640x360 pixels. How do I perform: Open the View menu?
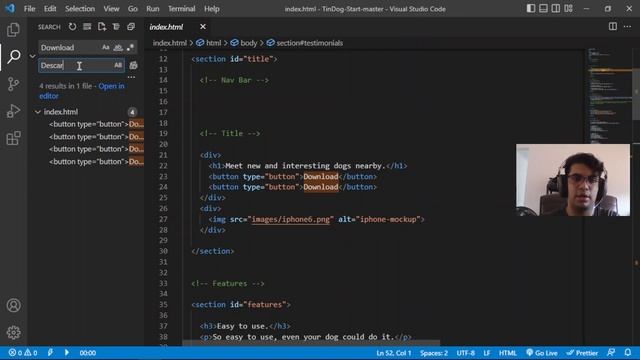pyautogui.click(x=111, y=9)
